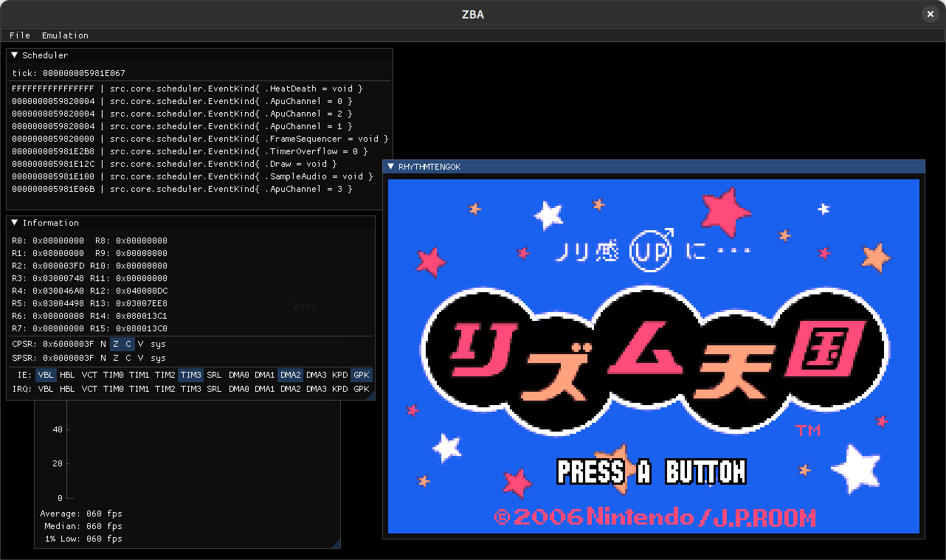Click the TIM3 interrupt badge in IE row
This screenshot has height=560, width=946.
(190, 375)
